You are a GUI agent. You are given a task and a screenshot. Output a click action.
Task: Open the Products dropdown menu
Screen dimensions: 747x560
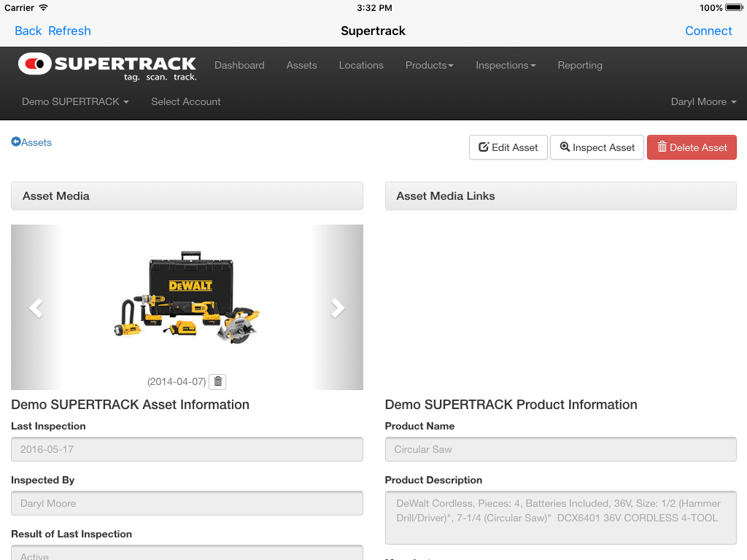tap(429, 65)
